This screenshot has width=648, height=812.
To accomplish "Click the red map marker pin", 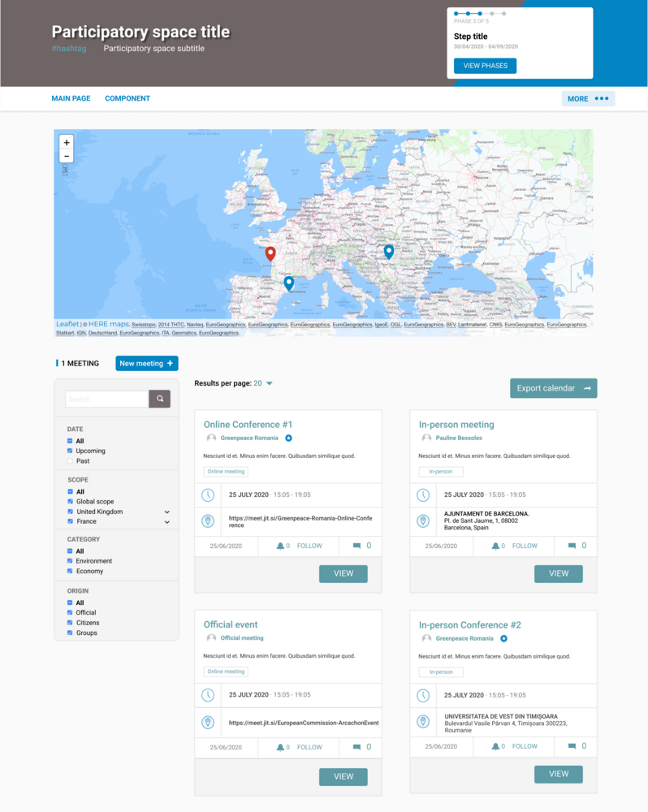I will 270,254.
